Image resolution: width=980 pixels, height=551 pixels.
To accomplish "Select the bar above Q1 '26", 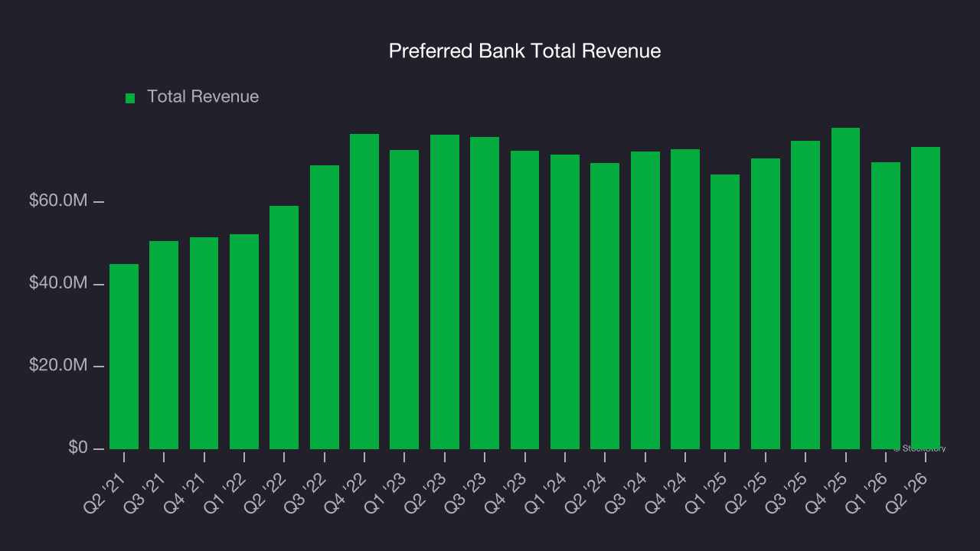I will pyautogui.click(x=886, y=305).
